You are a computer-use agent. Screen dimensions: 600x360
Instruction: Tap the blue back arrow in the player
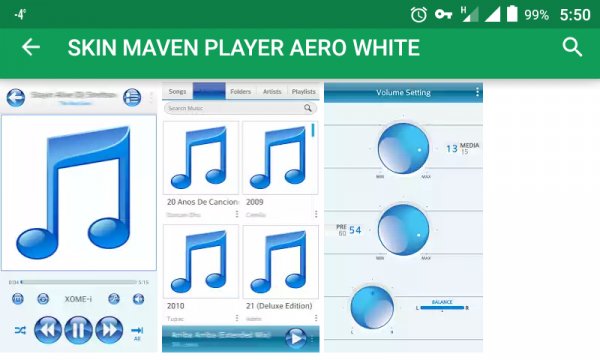point(16,98)
